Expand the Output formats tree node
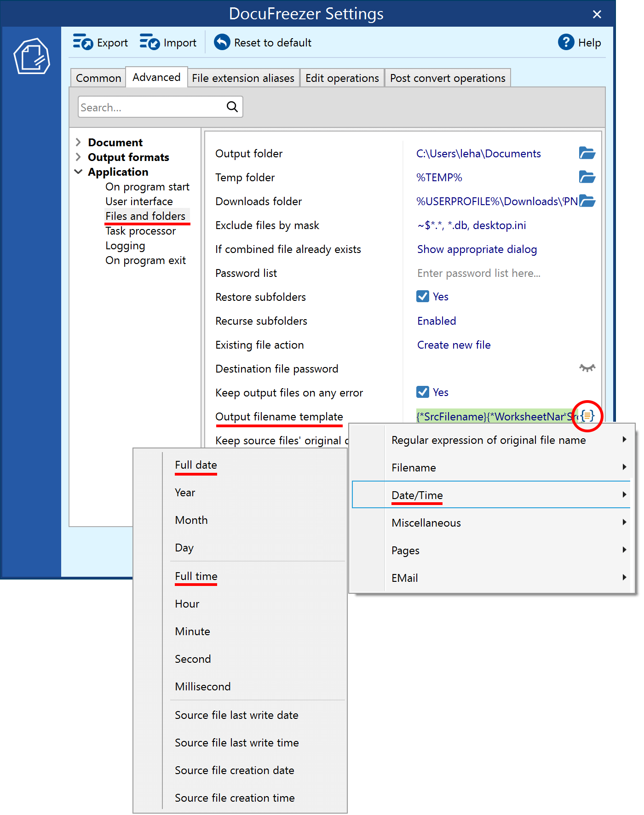The width and height of the screenshot is (644, 815). click(78, 157)
